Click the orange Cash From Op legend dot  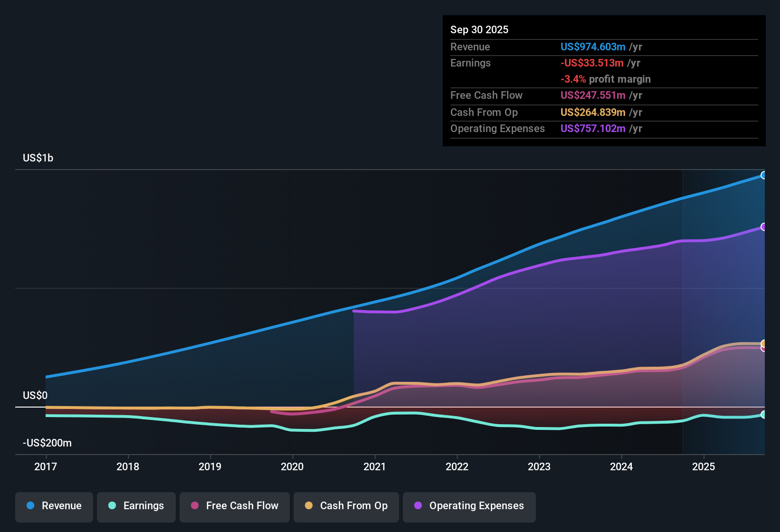pyautogui.click(x=309, y=506)
